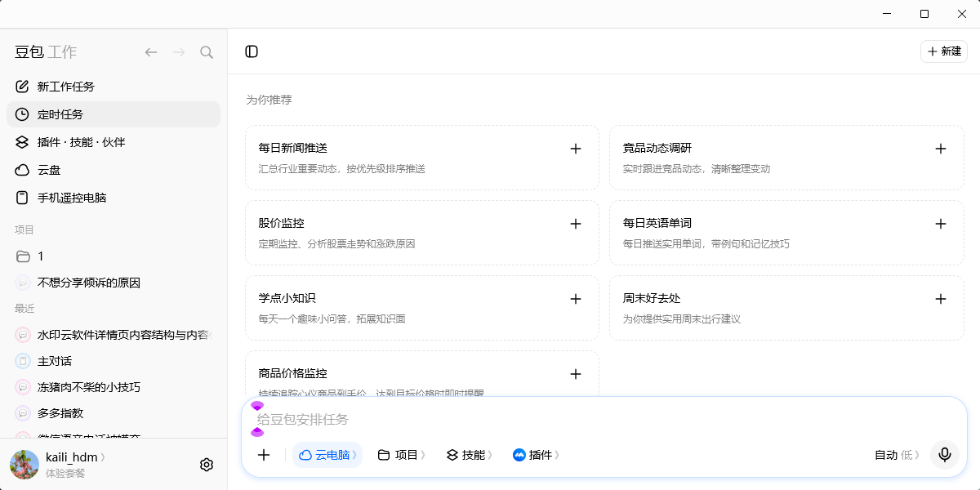Open 主对话 in recent list
Screen dimensions: 980x490
[x=114, y=361]
